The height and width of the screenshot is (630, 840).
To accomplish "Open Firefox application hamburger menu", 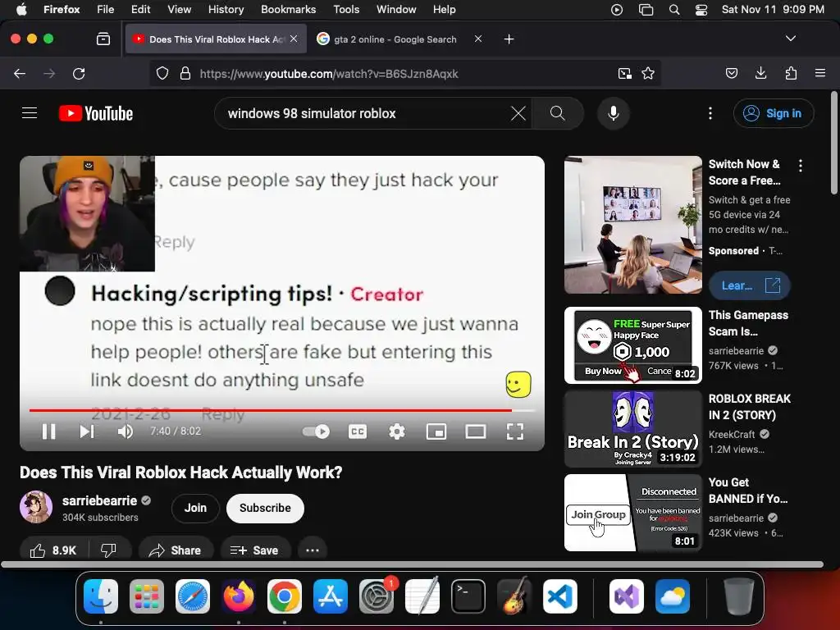I will click(819, 73).
